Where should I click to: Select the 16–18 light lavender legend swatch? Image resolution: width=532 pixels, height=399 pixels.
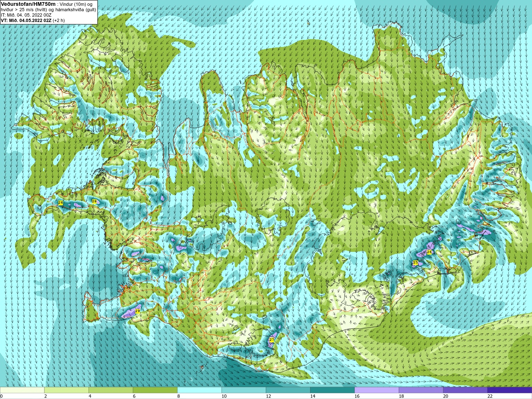pyautogui.click(x=377, y=390)
